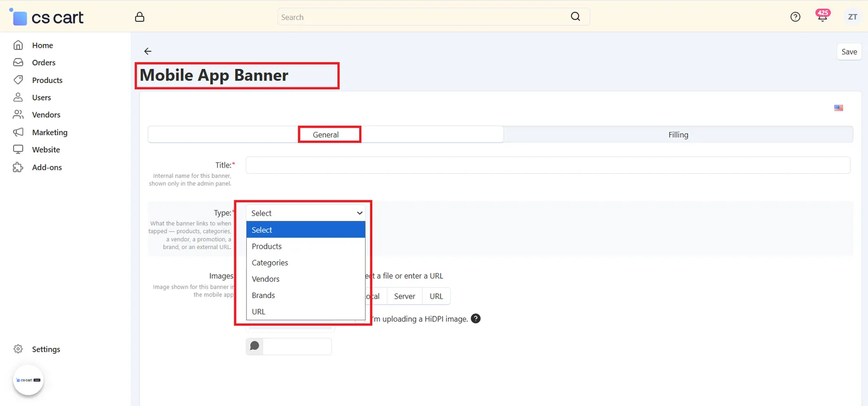
Task: Open Vendors sidebar item
Action: click(46, 115)
